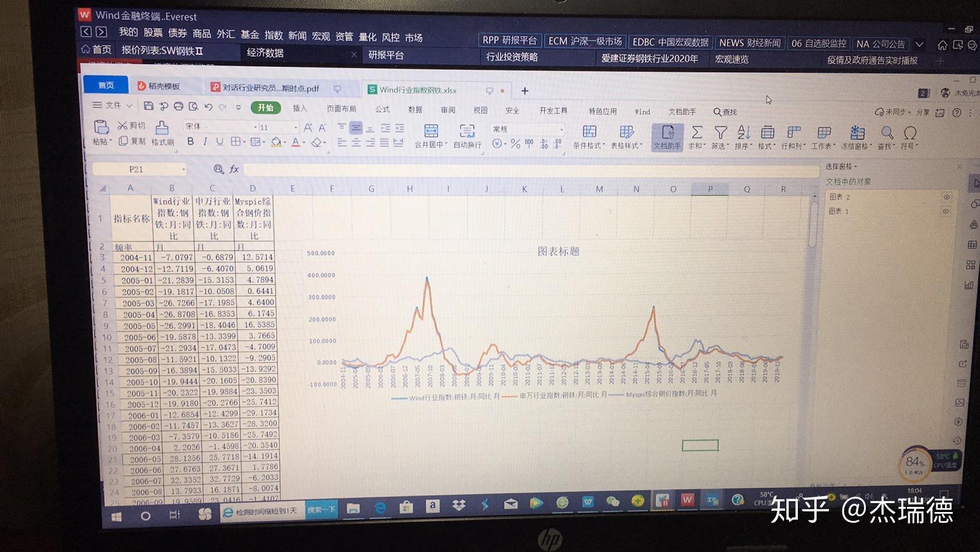The width and height of the screenshot is (980, 552).
Task: Open the Name Box dropdown next to P21
Action: pyautogui.click(x=184, y=170)
